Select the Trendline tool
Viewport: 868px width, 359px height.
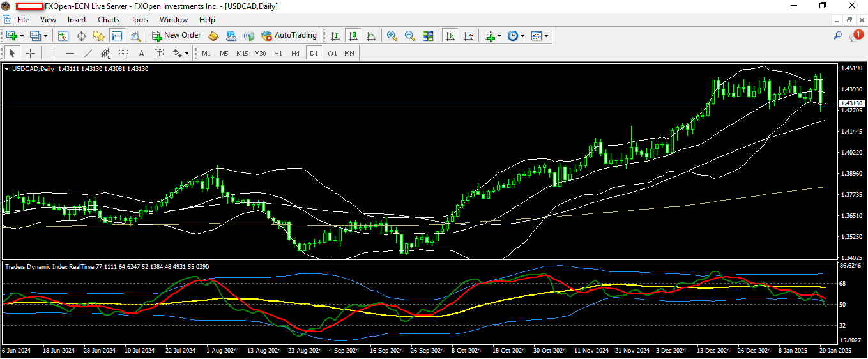point(88,53)
